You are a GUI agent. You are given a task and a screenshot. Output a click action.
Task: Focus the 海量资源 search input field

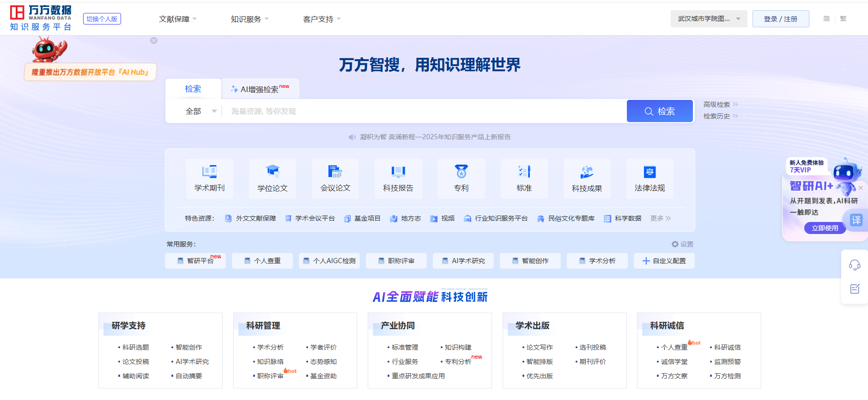(x=424, y=111)
